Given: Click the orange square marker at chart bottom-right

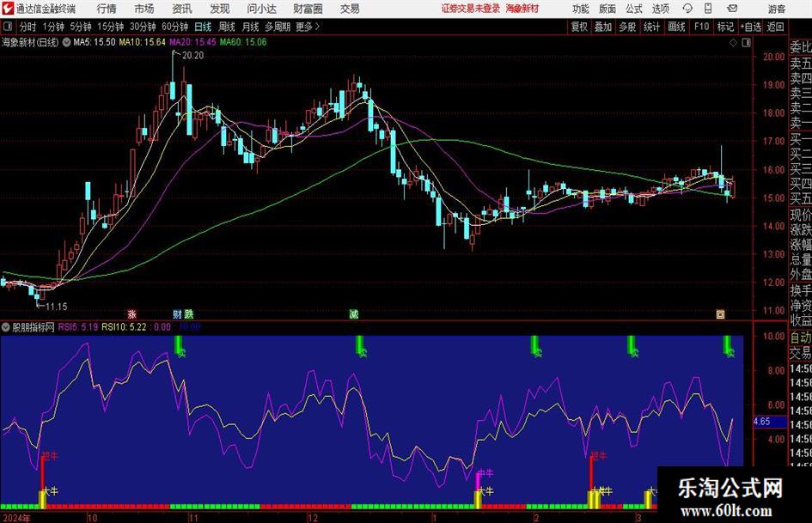Looking at the screenshot, I should pyautogui.click(x=720, y=313).
